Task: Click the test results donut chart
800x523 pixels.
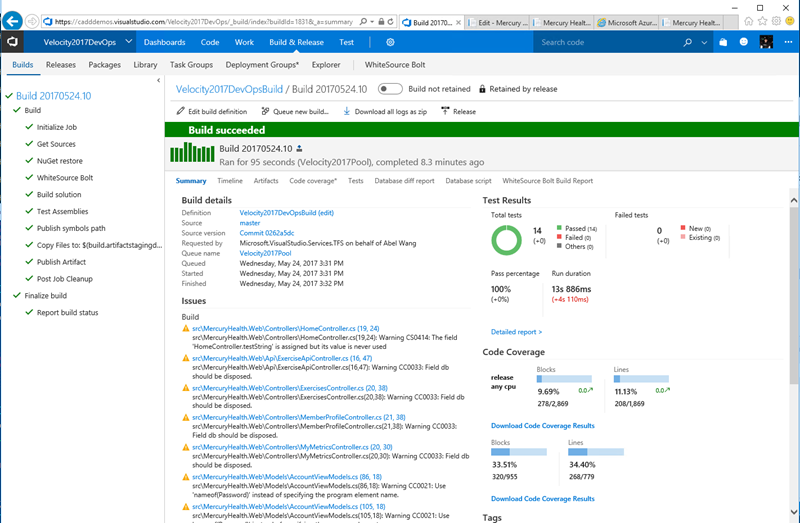Action: [506, 240]
